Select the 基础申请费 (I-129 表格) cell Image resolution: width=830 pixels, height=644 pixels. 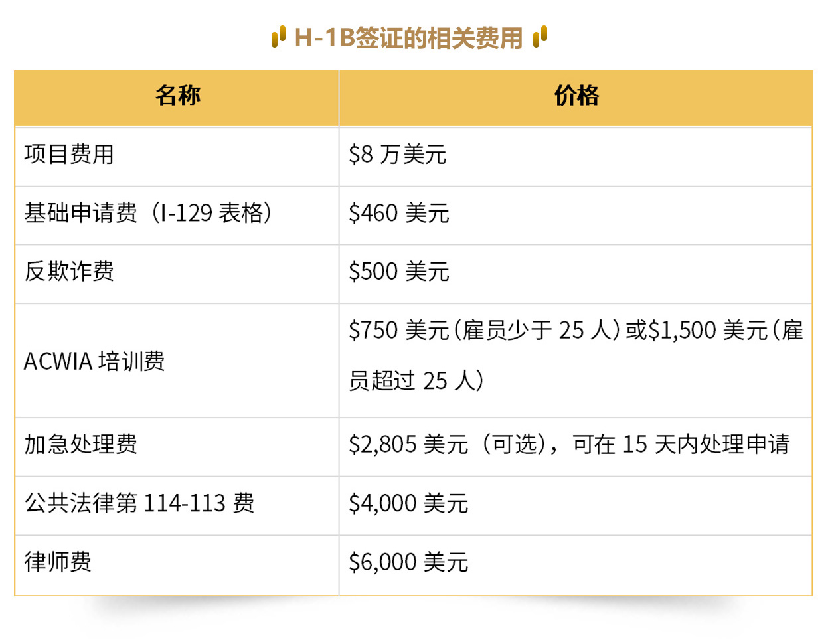point(148,213)
